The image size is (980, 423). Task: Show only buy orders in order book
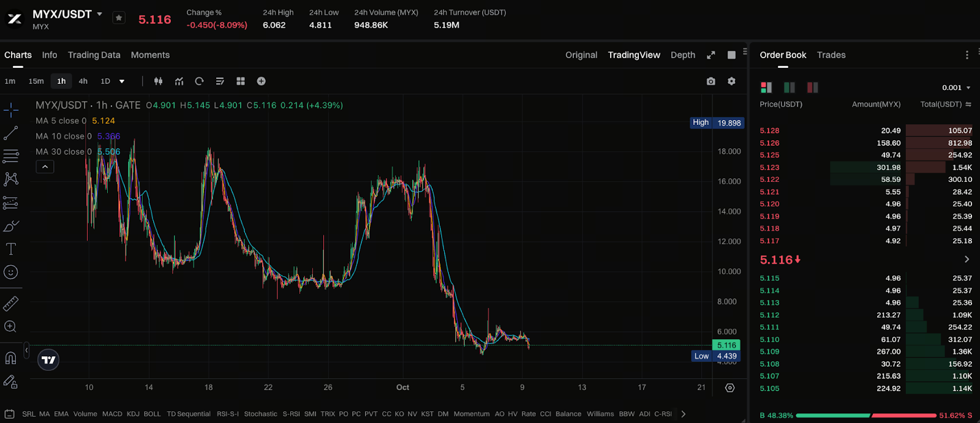tap(789, 88)
